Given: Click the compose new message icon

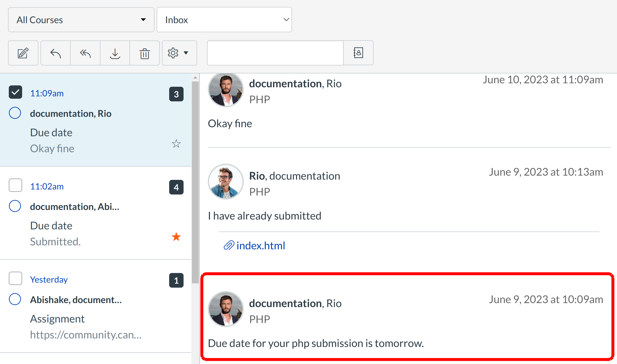Looking at the screenshot, I should [23, 53].
